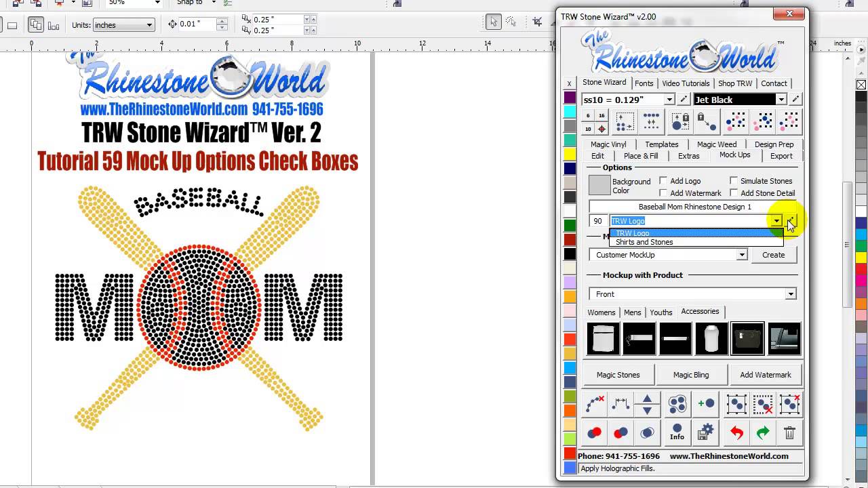Select stone size 16 preset button
The height and width of the screenshot is (488, 868).
[x=601, y=116]
